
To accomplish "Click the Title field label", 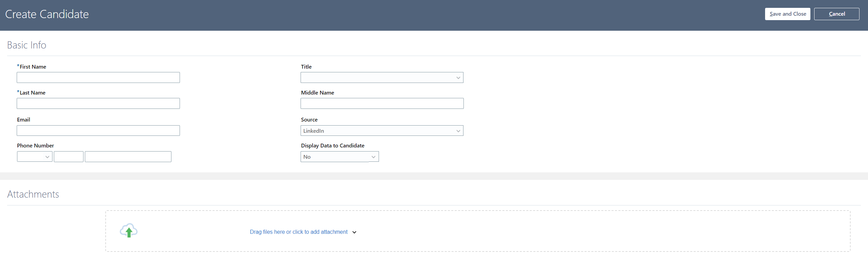I will 306,67.
